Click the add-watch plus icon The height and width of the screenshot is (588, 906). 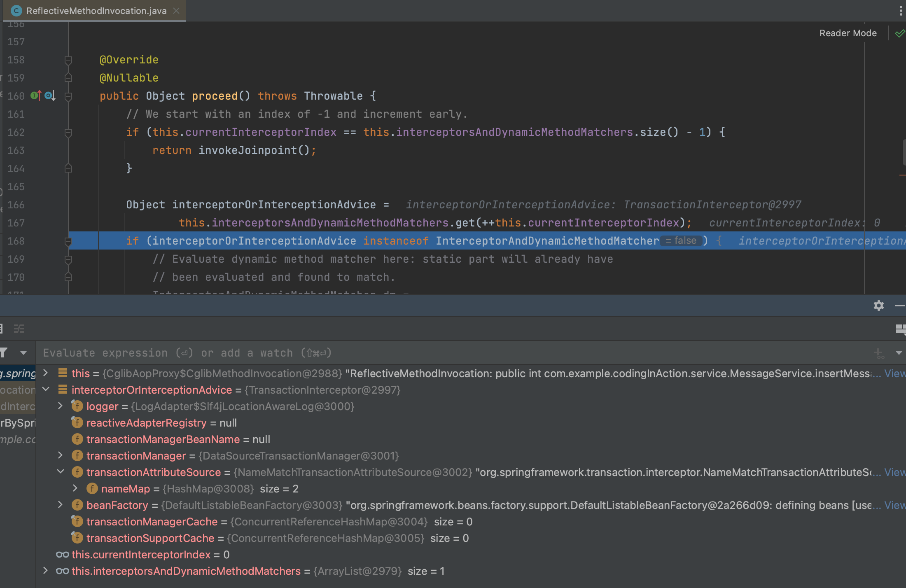pyautogui.click(x=878, y=353)
